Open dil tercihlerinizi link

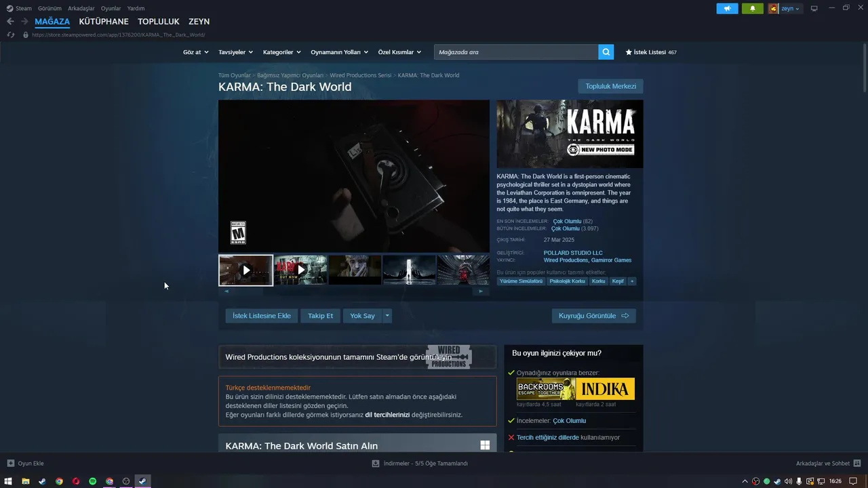pyautogui.click(x=387, y=415)
